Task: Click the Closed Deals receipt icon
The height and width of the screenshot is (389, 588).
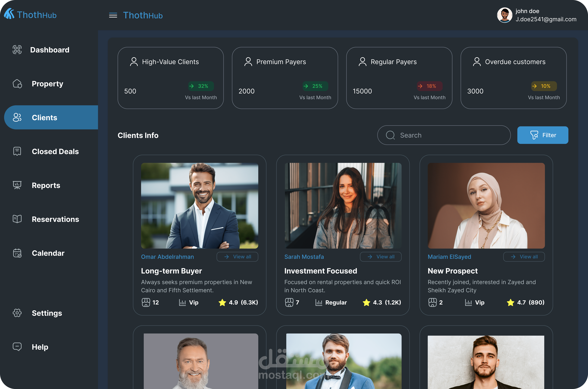Action: [x=17, y=151]
